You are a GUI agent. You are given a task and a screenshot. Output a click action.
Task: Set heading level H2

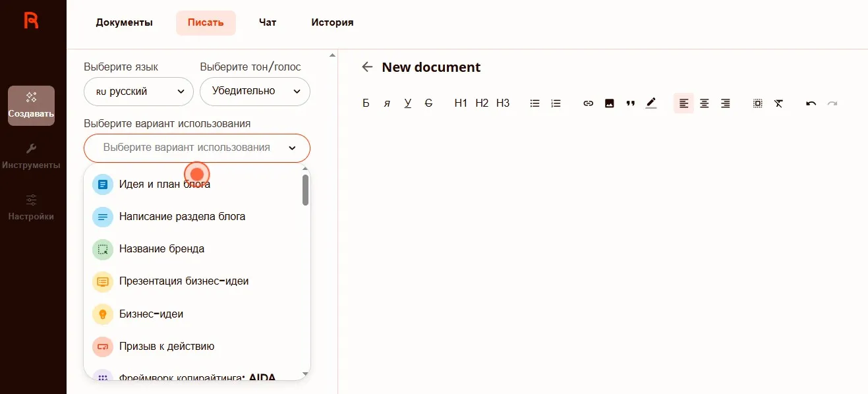482,103
